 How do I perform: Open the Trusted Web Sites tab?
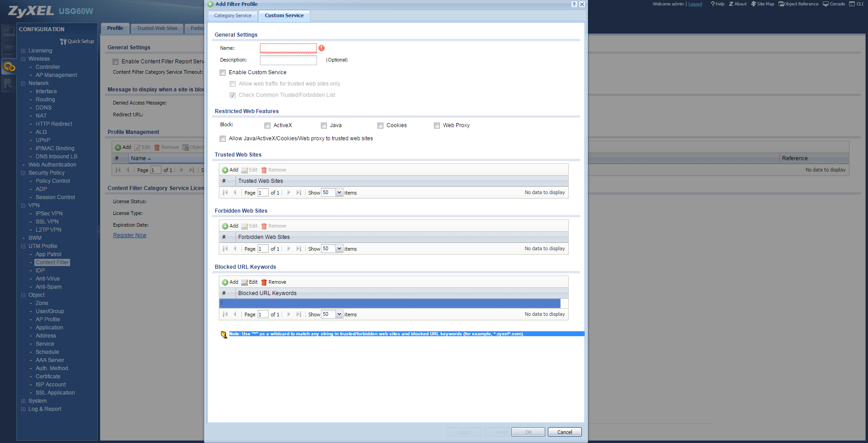pos(157,29)
